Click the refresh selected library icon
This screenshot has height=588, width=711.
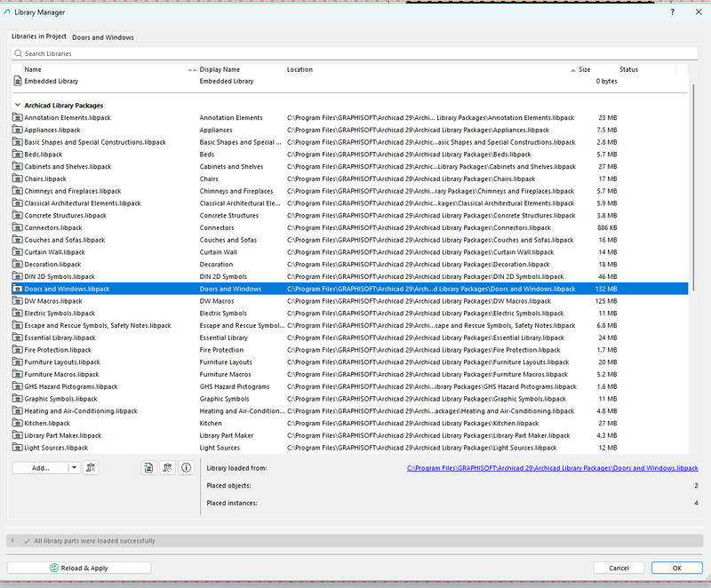pyautogui.click(x=168, y=468)
